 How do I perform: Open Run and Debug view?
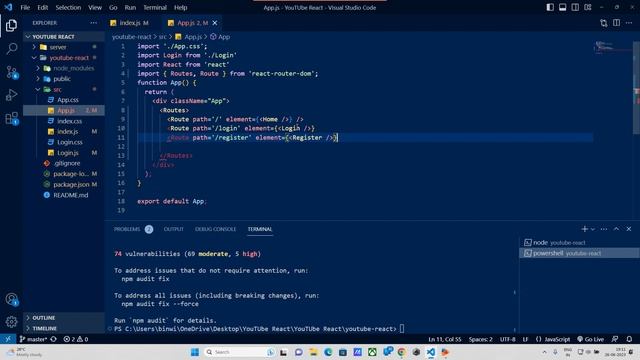[11, 95]
